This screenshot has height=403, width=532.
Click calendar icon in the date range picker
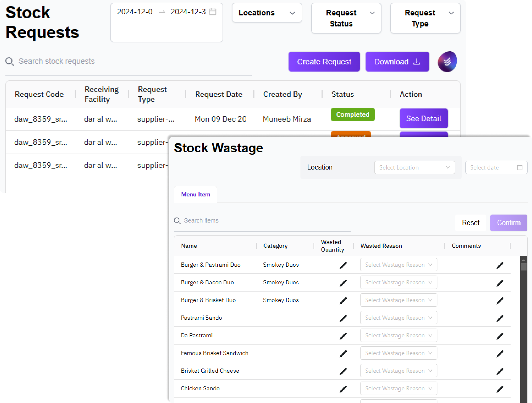tap(213, 12)
